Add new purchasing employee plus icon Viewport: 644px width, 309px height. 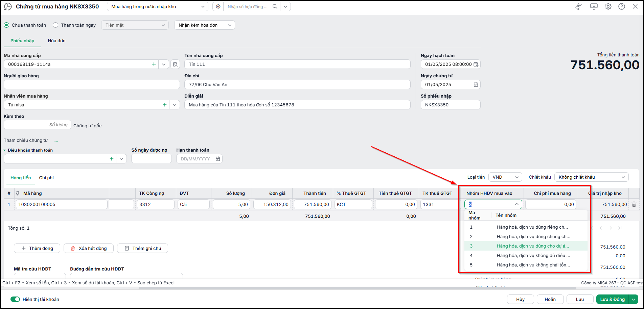[x=165, y=105]
